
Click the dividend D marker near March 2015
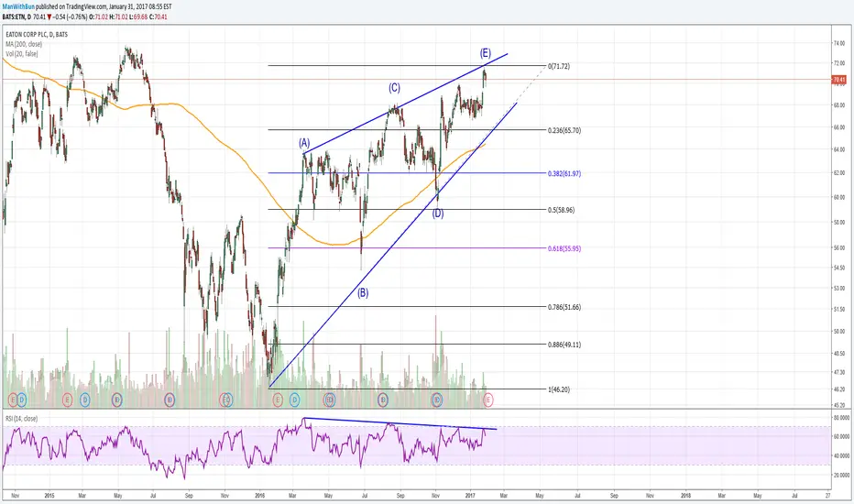(85, 400)
